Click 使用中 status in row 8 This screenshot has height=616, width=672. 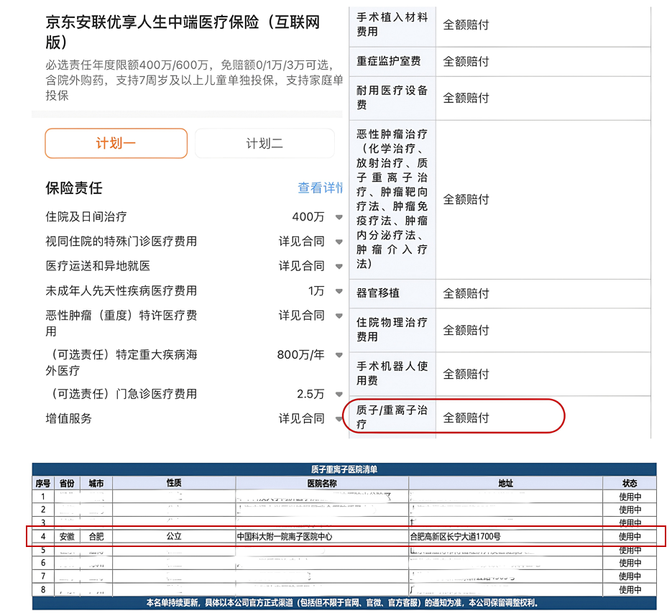(x=630, y=589)
